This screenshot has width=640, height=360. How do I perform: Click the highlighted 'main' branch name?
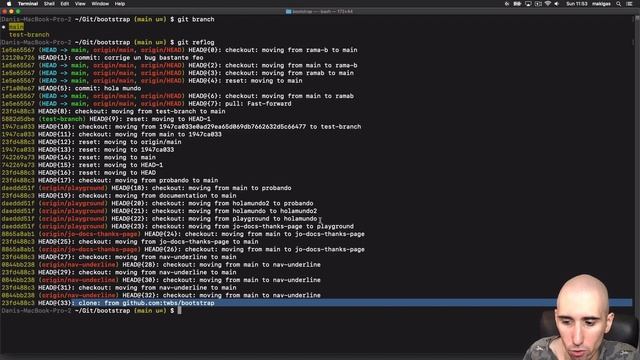coord(16,27)
